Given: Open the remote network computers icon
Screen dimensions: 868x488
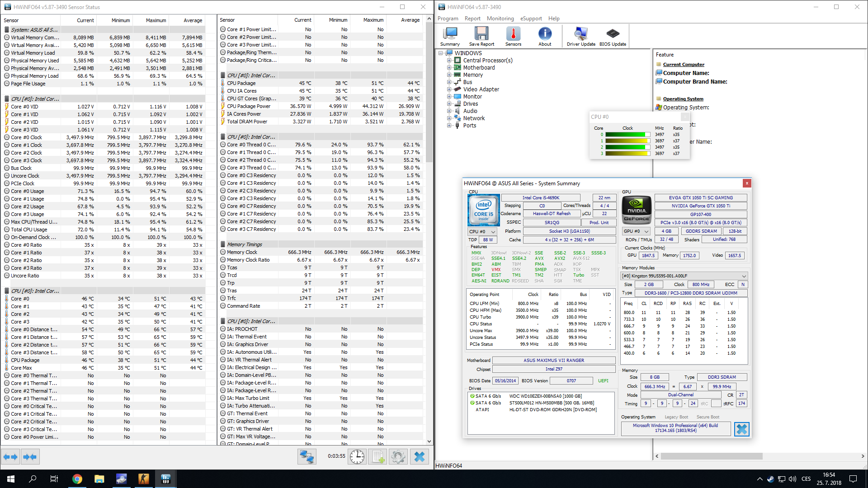Looking at the screenshot, I should coord(307,457).
